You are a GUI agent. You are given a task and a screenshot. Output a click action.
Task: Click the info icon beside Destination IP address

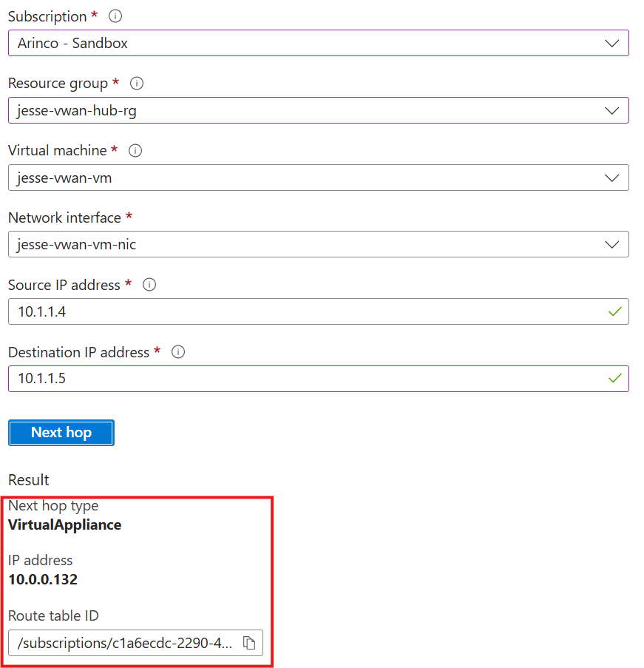[178, 353]
